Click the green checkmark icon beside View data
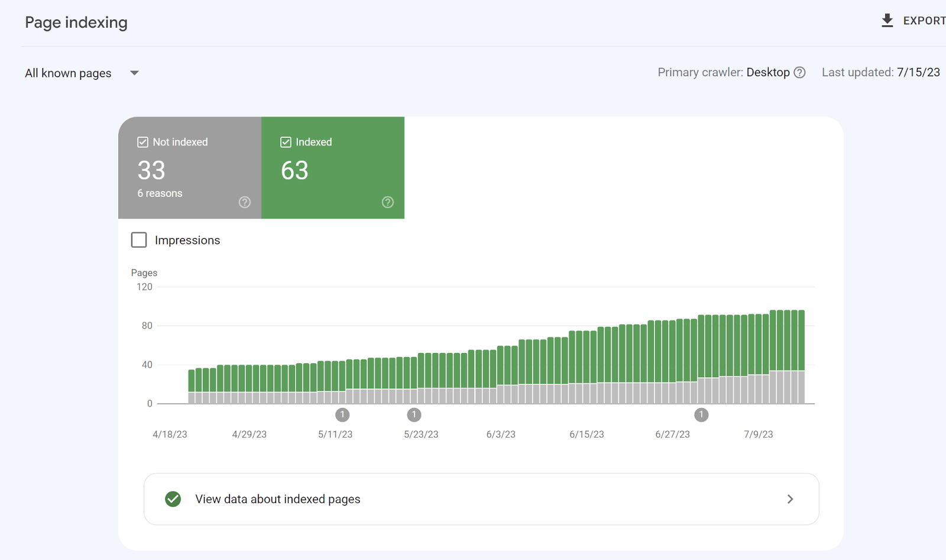 173,499
